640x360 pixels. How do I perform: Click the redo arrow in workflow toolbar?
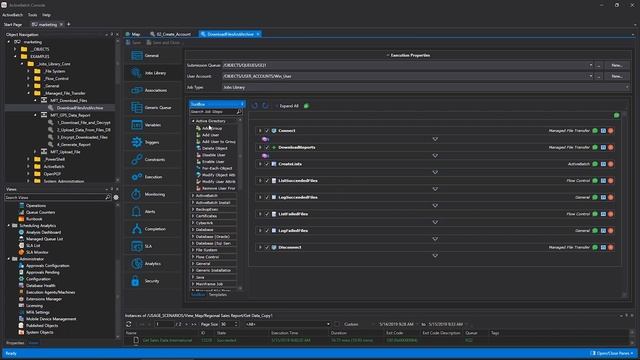coord(265,106)
